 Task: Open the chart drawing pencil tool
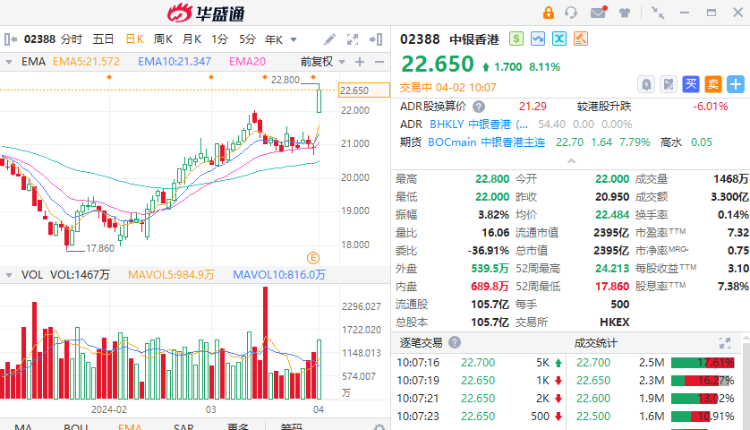click(330, 39)
